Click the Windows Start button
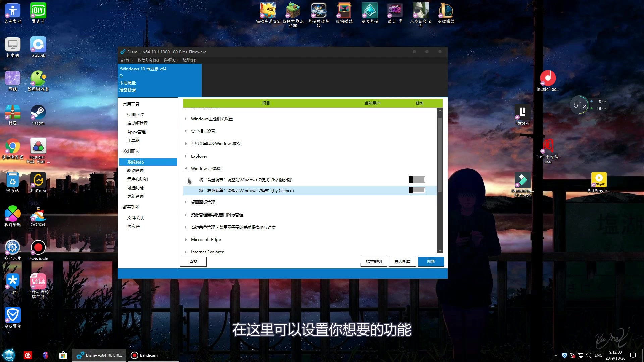Screen dimensions: 644x362 pos(9,355)
